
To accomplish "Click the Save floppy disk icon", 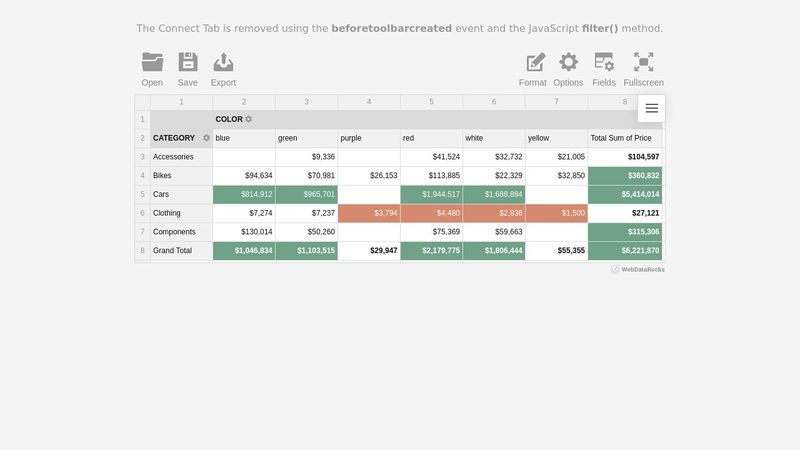I will point(188,62).
